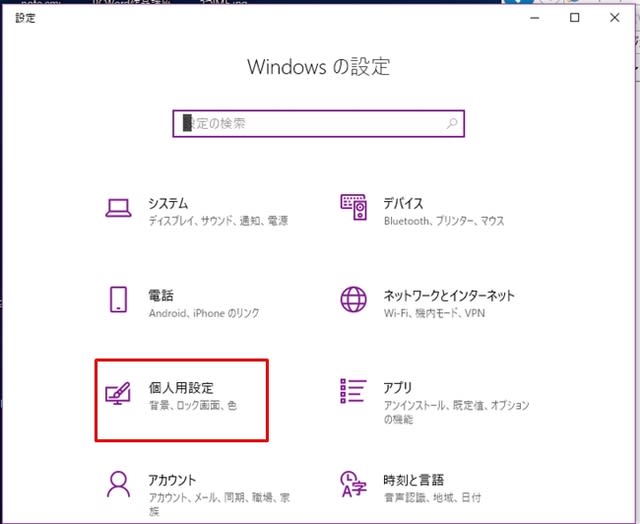Open the デバイス keyboard and speaker icon
The height and width of the screenshot is (524, 640).
[x=353, y=207]
